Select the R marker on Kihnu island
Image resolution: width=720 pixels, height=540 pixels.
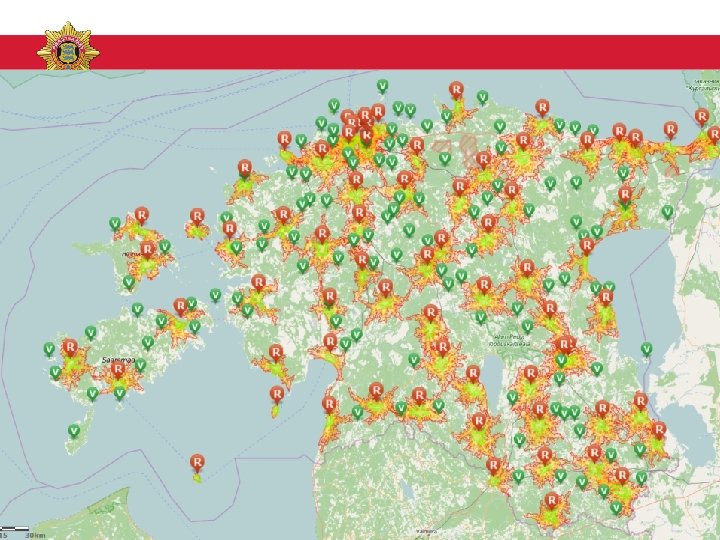coord(277,394)
